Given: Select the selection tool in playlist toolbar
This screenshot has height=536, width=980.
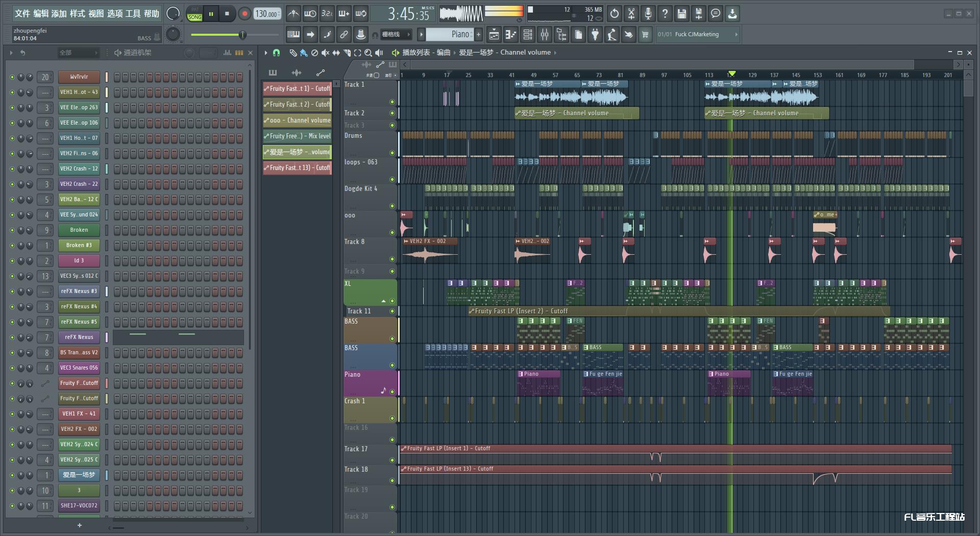Looking at the screenshot, I should [357, 53].
